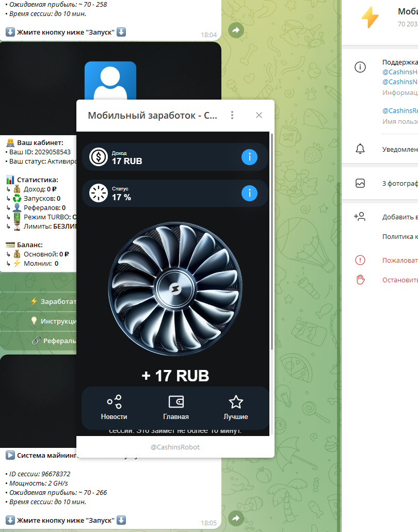Click the @CashinsRo username in profile panel
The width and height of the screenshot is (418, 532).
pyautogui.click(x=400, y=110)
